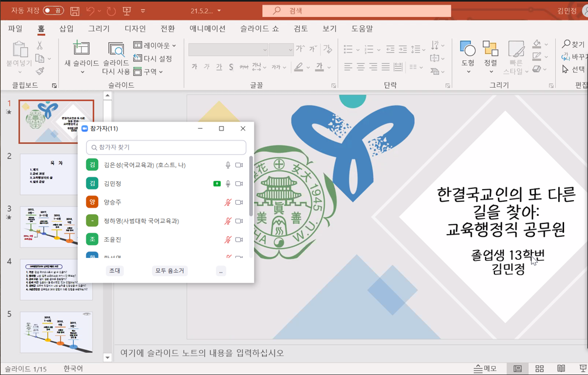This screenshot has height=375, width=588.
Task: Open line spacing dropdown
Action: click(x=418, y=49)
